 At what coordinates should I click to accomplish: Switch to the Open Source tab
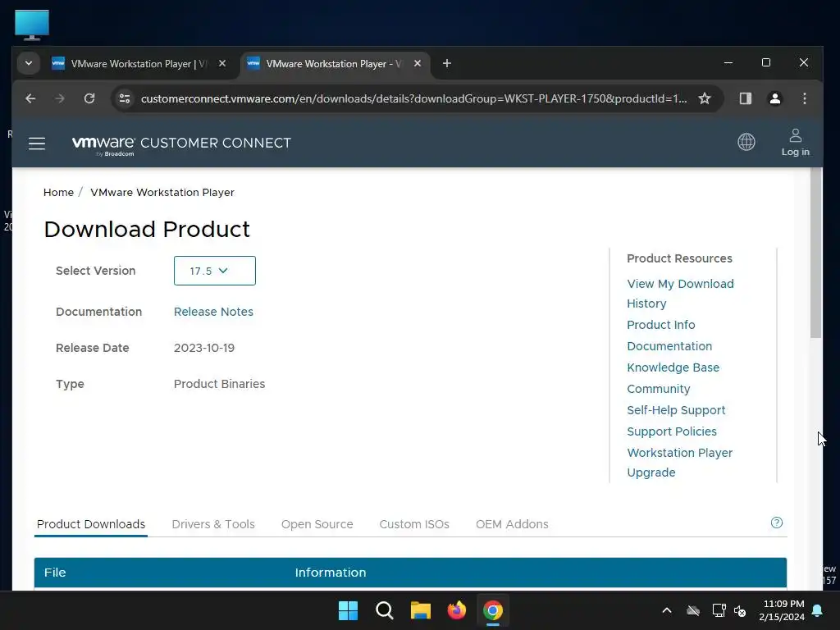(x=317, y=524)
